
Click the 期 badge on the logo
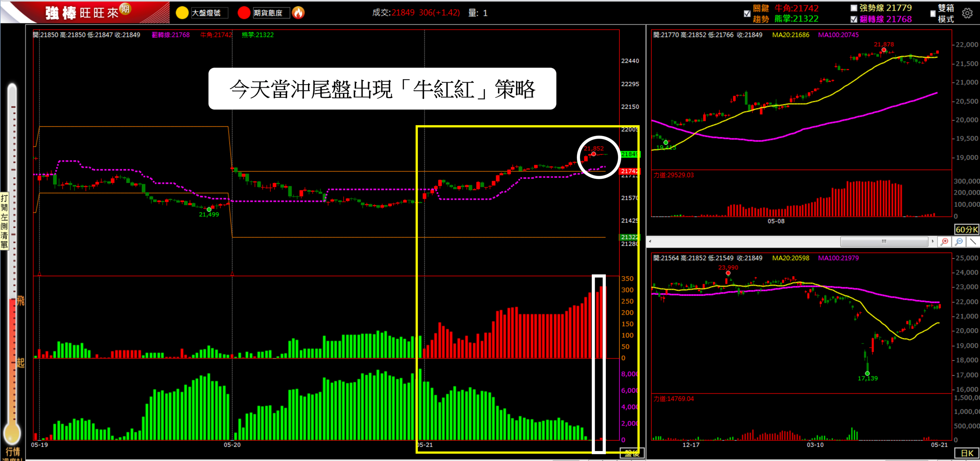click(125, 8)
